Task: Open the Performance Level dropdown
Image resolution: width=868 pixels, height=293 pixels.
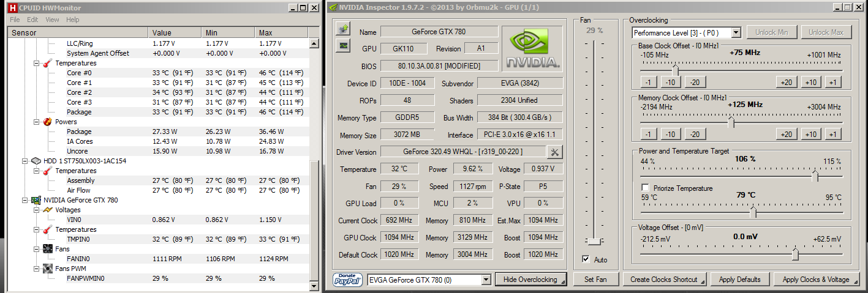Action: tap(736, 32)
